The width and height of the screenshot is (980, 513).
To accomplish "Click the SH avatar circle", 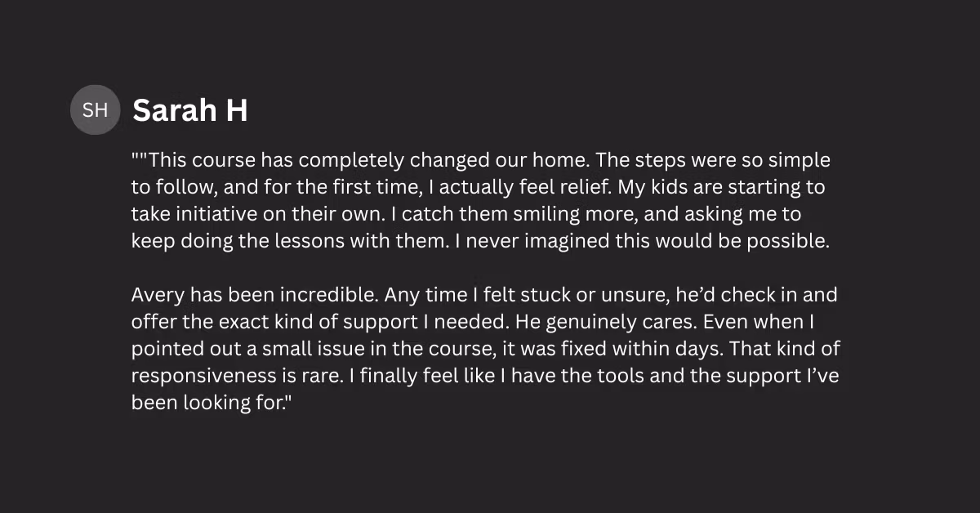I will 96,109.
